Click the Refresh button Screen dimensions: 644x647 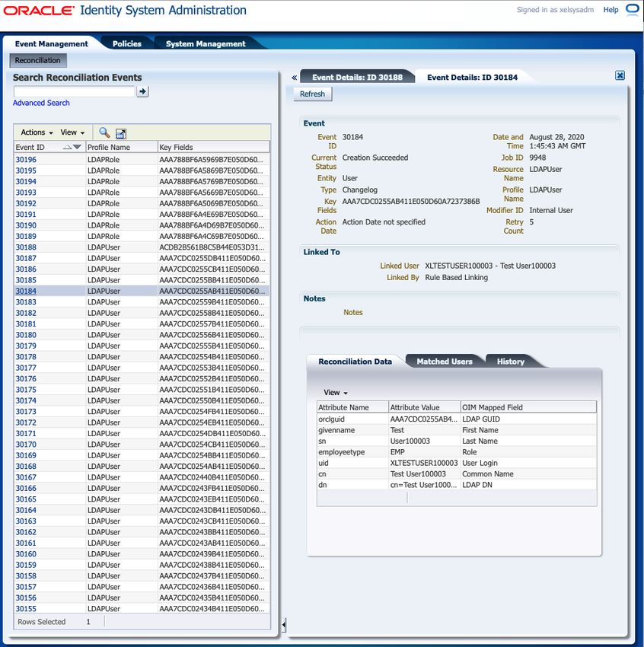tap(312, 94)
